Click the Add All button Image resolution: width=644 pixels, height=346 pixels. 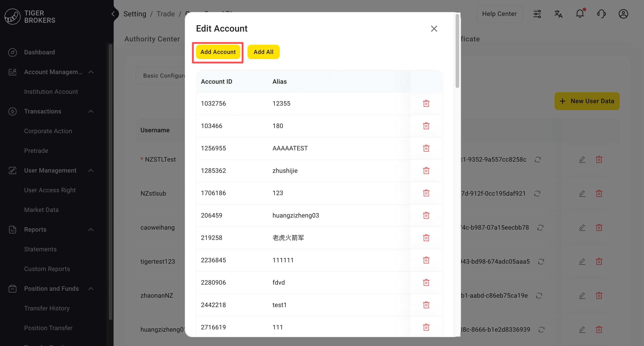coord(263,52)
